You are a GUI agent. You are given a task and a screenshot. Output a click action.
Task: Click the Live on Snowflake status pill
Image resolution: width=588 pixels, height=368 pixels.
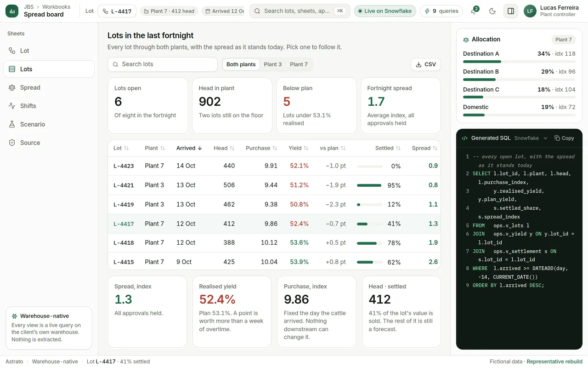(385, 11)
